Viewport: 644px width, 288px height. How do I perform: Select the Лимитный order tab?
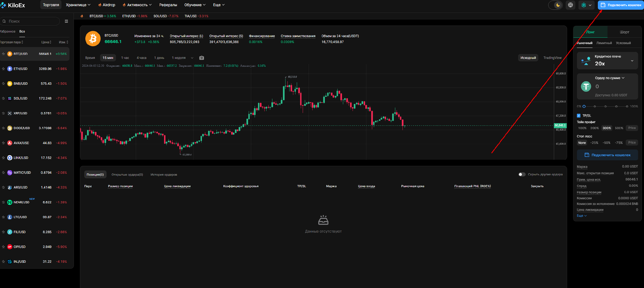tap(604, 43)
